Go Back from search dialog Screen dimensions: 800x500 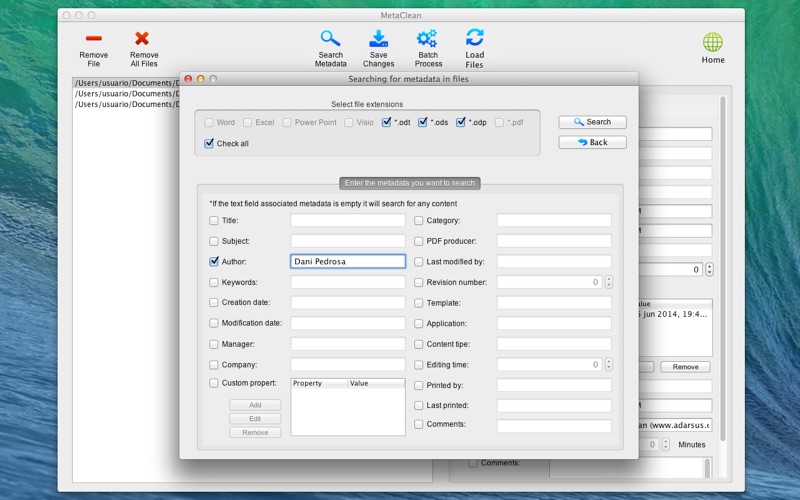592,142
